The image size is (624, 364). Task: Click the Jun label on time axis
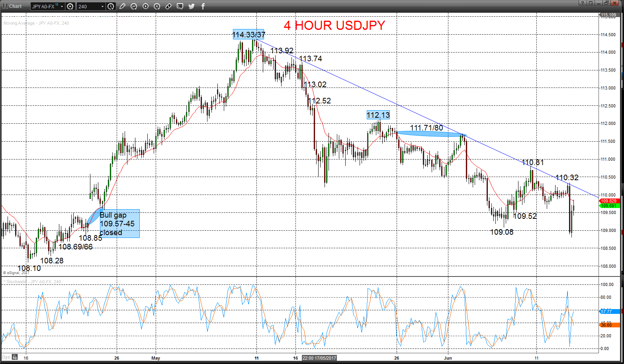(448, 358)
